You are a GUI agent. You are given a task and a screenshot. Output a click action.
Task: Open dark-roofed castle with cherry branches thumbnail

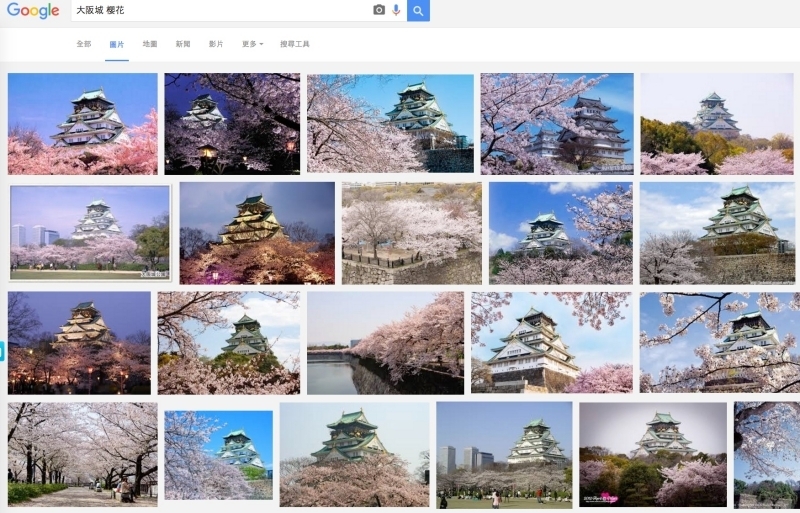click(557, 124)
